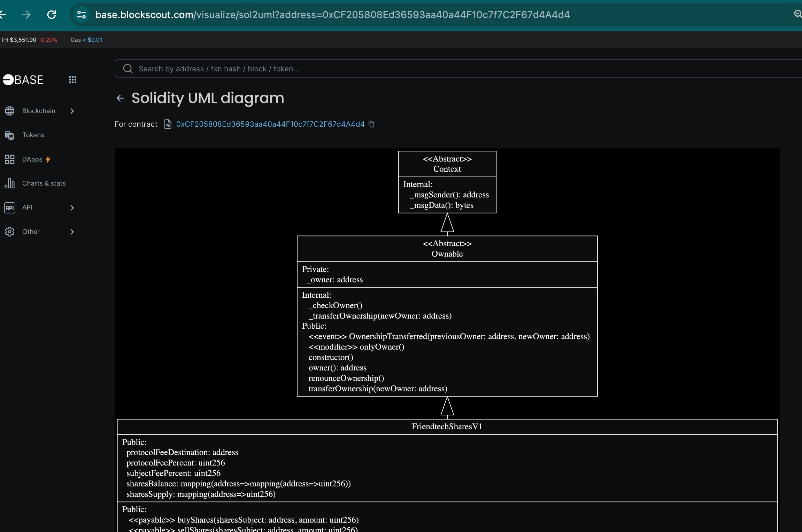Screen dimensions: 802x532
Task: Click the BASE logo
Action: click(23, 80)
